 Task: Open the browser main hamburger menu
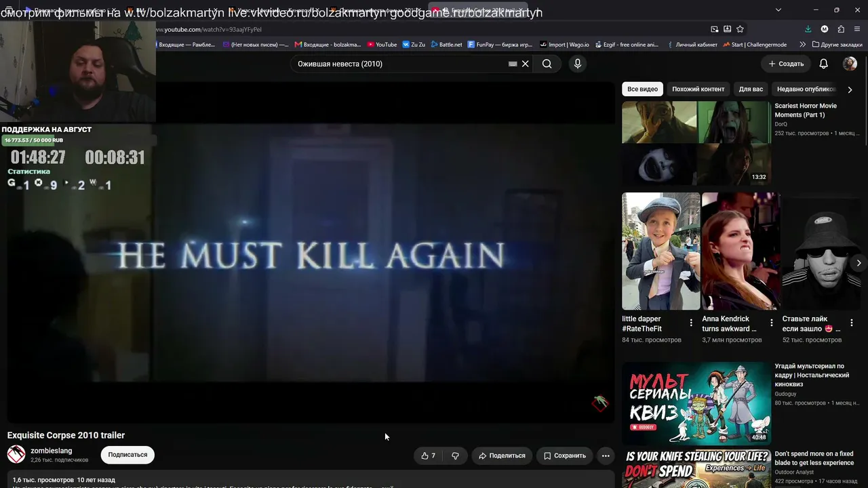click(x=858, y=29)
